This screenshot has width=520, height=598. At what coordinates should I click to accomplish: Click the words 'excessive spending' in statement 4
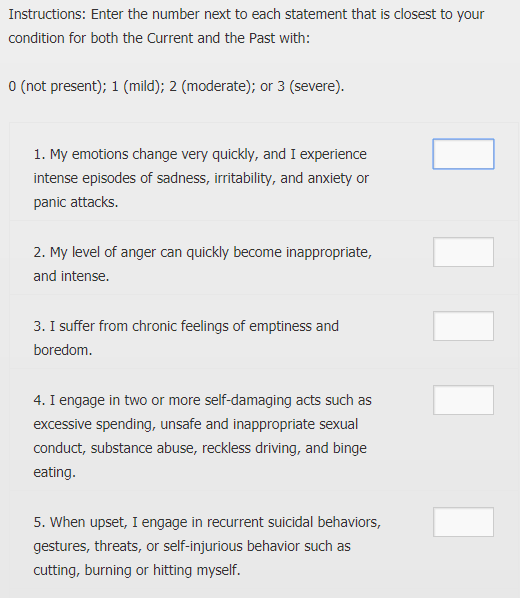[95, 424]
